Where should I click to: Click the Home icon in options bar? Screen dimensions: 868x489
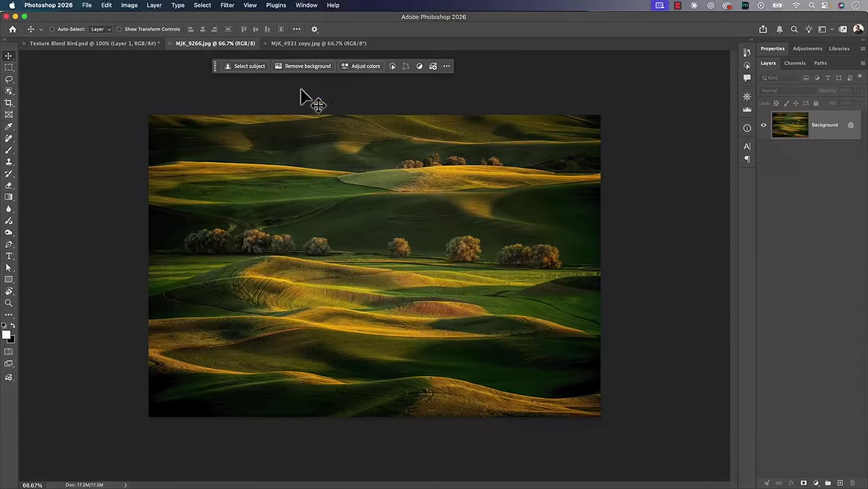click(12, 29)
